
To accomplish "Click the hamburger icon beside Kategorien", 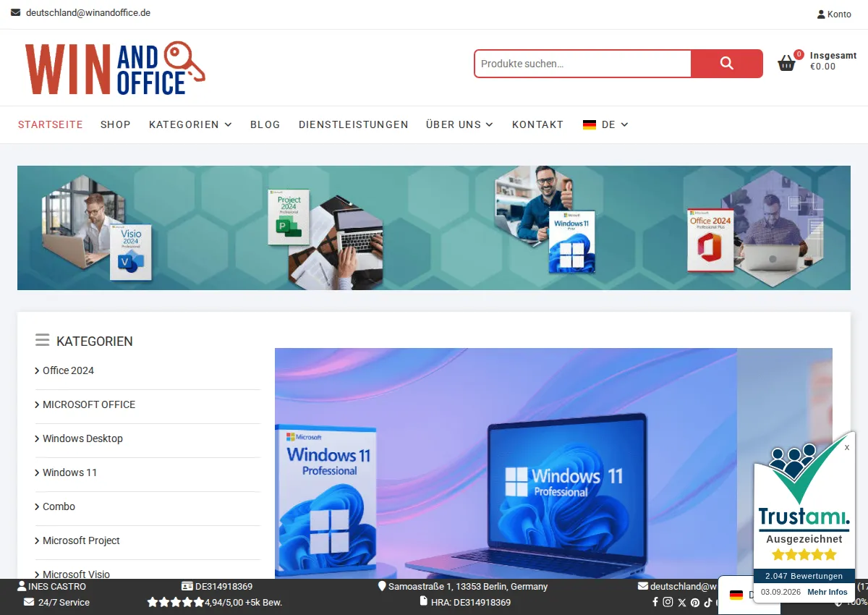I will pyautogui.click(x=43, y=340).
